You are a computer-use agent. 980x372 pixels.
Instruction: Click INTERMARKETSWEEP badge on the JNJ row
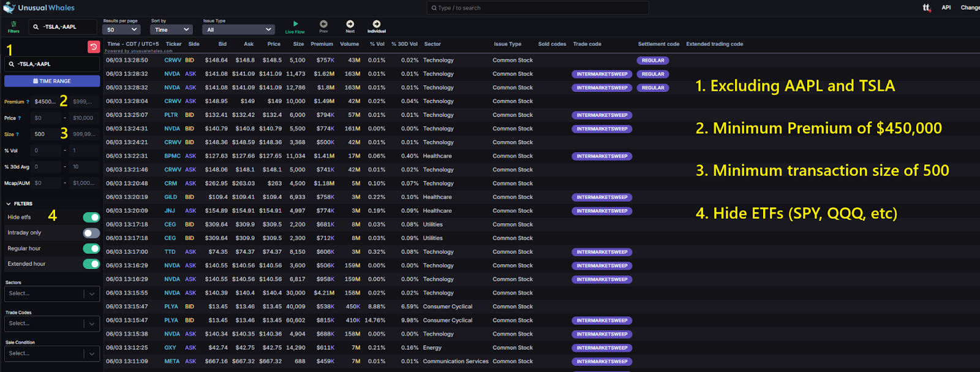tap(602, 211)
